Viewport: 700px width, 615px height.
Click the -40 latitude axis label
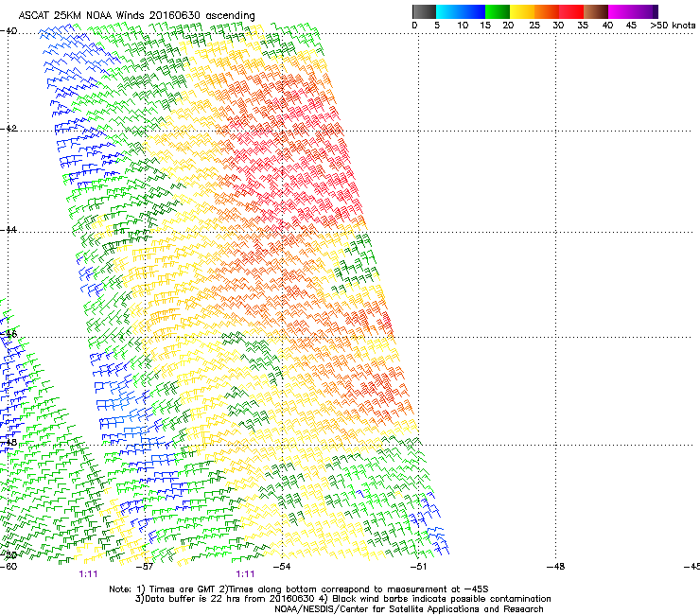[x=9, y=31]
